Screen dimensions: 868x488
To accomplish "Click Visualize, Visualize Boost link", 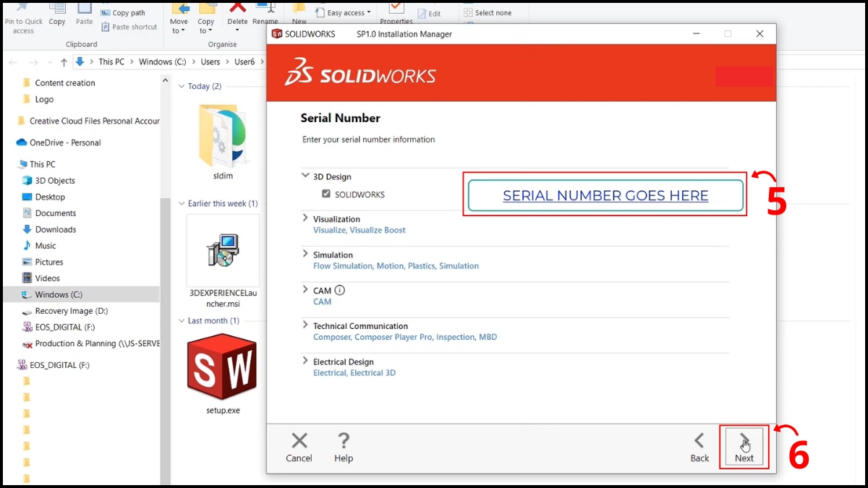I will click(x=359, y=230).
